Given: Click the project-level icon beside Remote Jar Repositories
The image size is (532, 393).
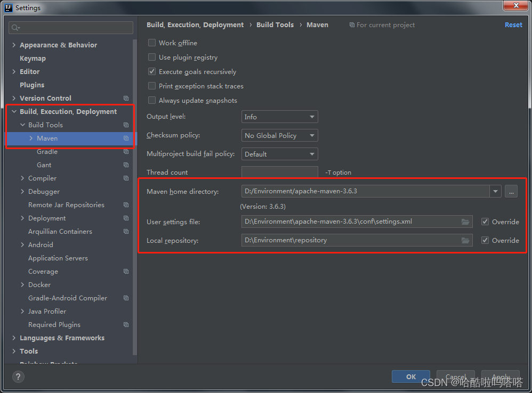Looking at the screenshot, I should click(126, 205).
